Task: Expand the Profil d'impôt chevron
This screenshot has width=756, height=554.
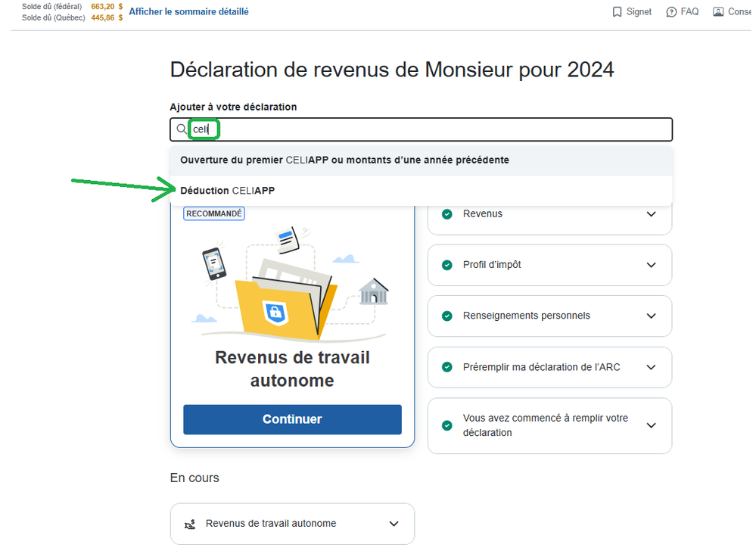Action: pyautogui.click(x=651, y=265)
